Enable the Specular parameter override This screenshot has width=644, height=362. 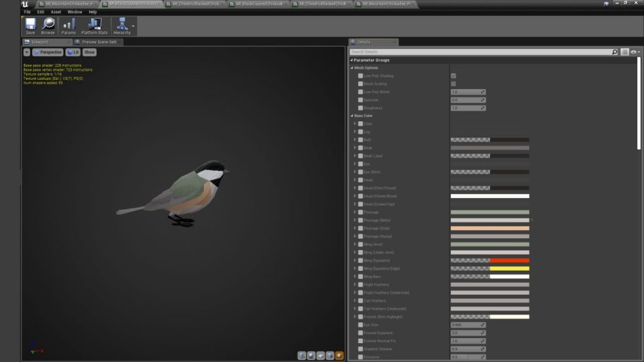pyautogui.click(x=360, y=100)
